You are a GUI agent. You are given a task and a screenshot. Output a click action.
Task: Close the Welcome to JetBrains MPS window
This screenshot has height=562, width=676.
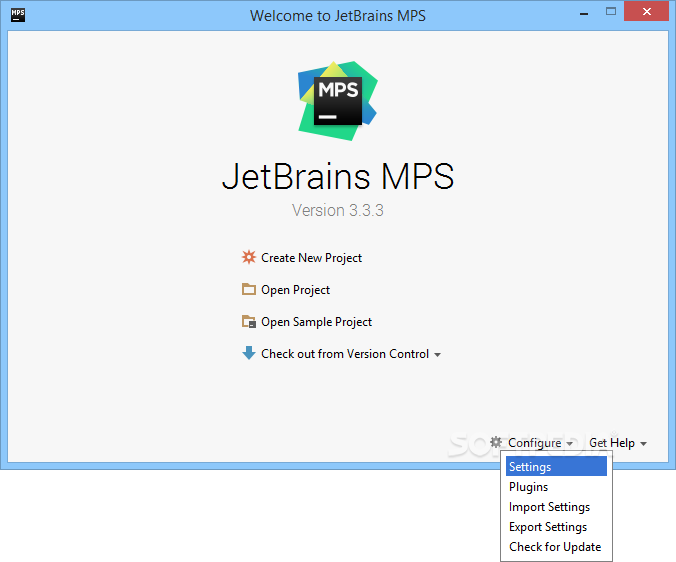coord(646,11)
